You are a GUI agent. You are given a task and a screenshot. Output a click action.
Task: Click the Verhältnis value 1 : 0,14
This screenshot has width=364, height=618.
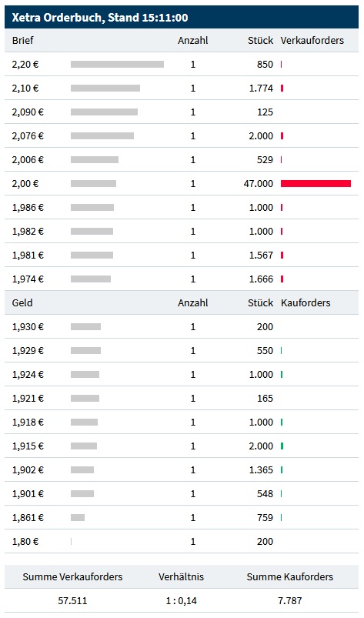point(181,600)
